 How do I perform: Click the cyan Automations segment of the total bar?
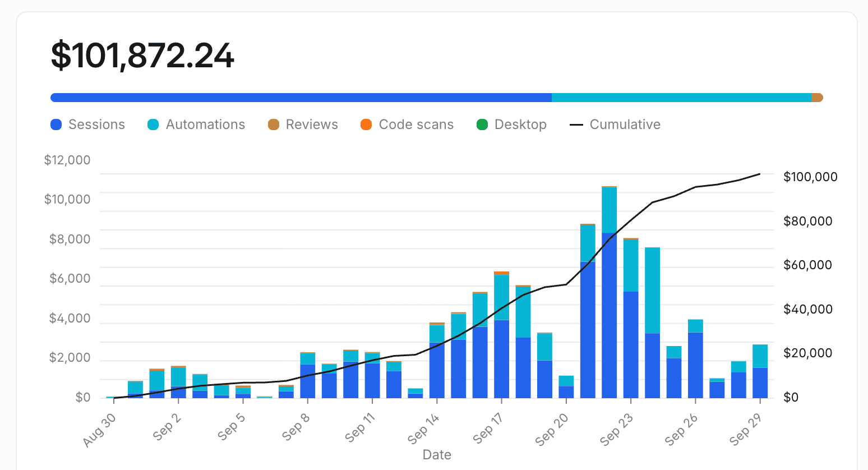(x=681, y=98)
